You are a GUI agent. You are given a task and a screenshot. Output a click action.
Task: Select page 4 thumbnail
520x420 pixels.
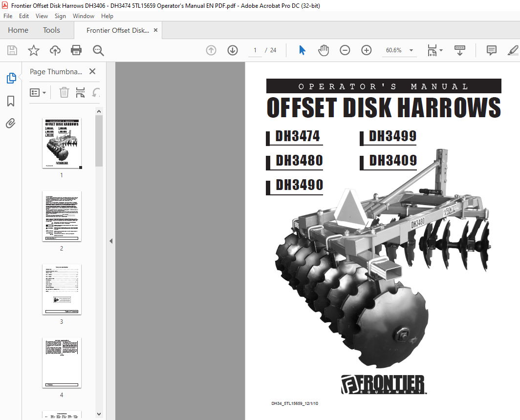(62, 363)
